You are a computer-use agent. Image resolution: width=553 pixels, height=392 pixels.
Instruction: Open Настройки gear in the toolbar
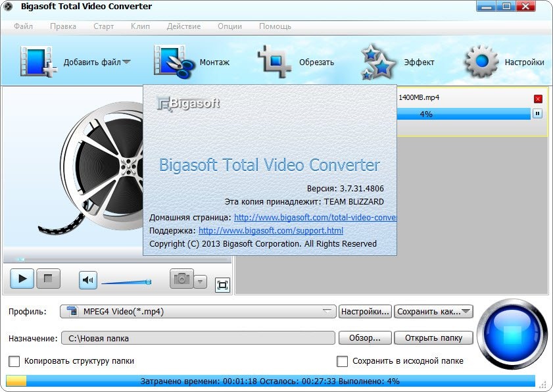pyautogui.click(x=483, y=62)
